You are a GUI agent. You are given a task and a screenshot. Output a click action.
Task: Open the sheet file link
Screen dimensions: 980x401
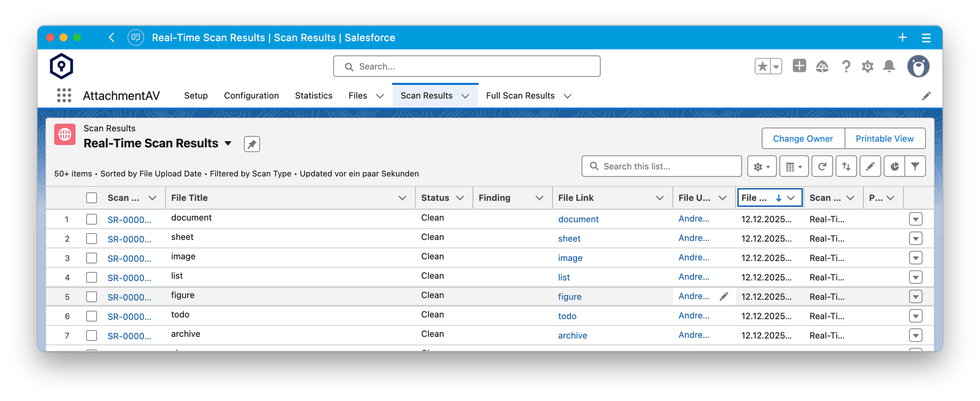click(x=569, y=238)
